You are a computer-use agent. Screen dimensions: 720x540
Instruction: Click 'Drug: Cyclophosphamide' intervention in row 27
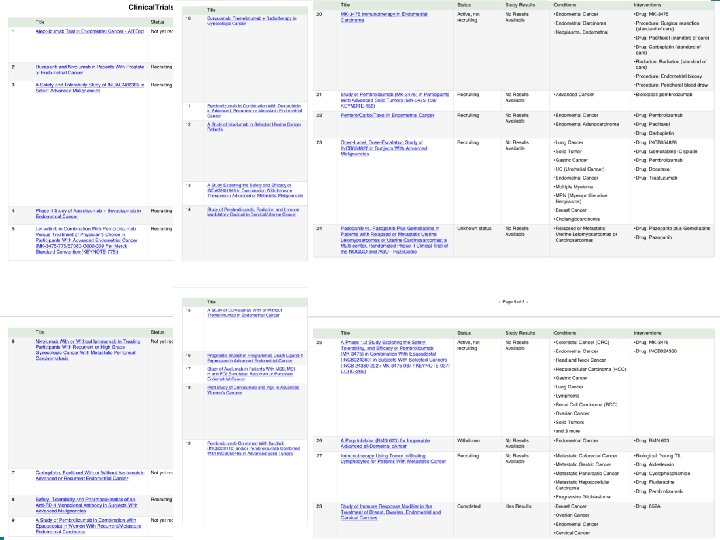[662, 473]
